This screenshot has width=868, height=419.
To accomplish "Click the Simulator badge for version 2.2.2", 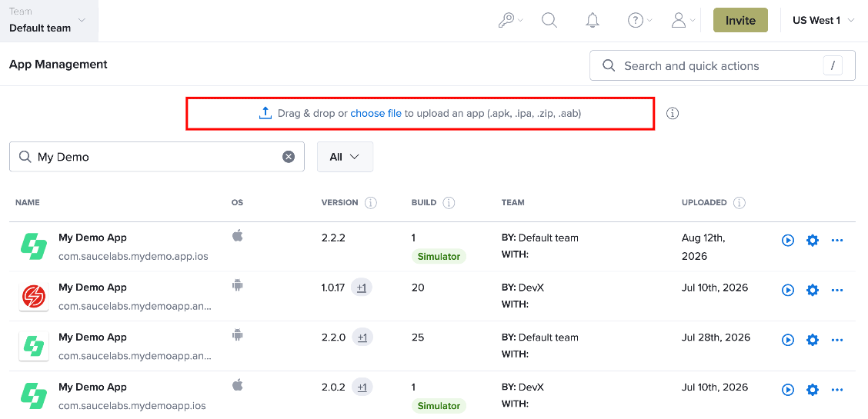I will 439,257.
